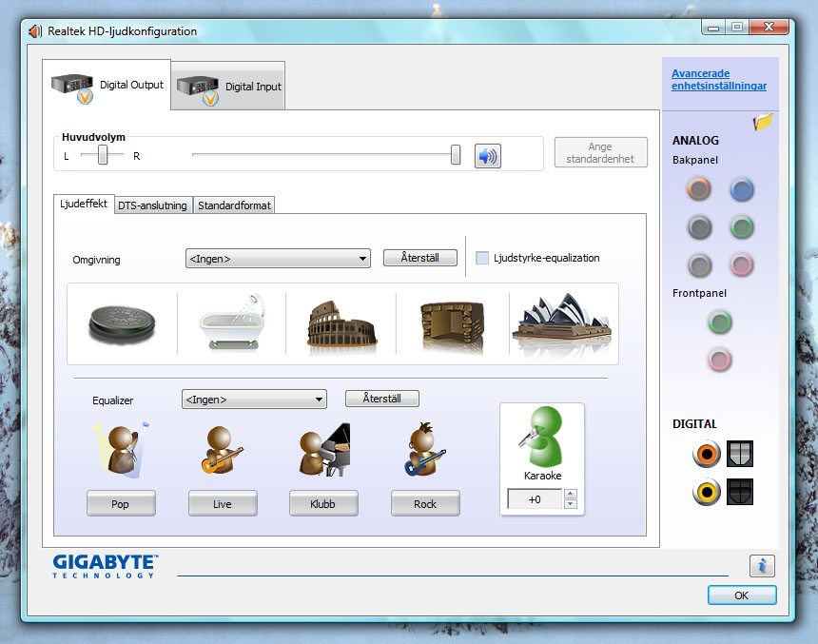
Task: Decrease the Karaoke key value
Action: pos(571,503)
